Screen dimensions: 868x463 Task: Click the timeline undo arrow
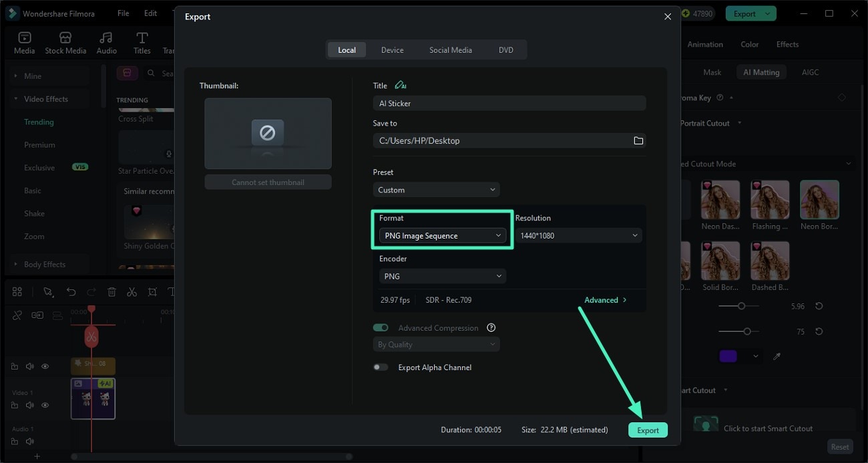pos(71,292)
